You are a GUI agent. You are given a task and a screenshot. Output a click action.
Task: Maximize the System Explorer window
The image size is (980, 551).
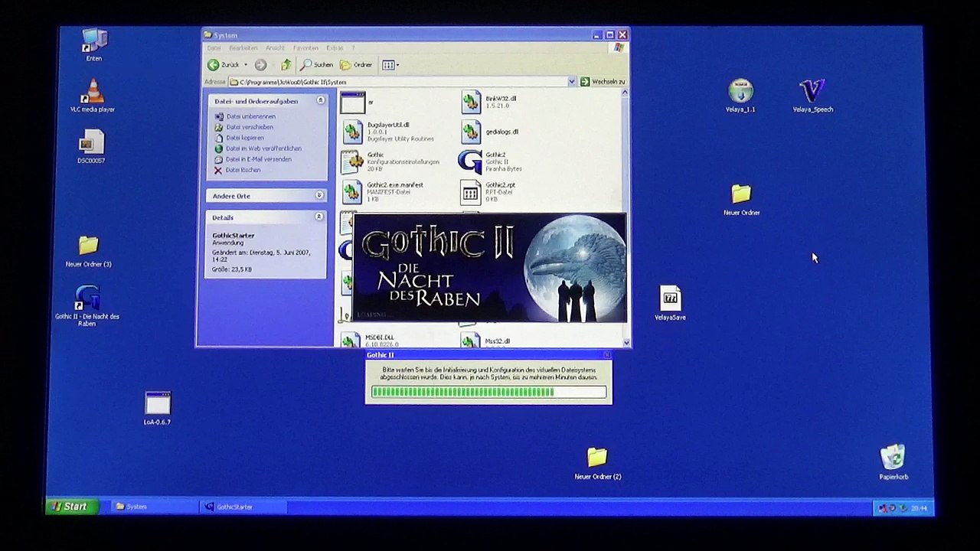coord(610,34)
